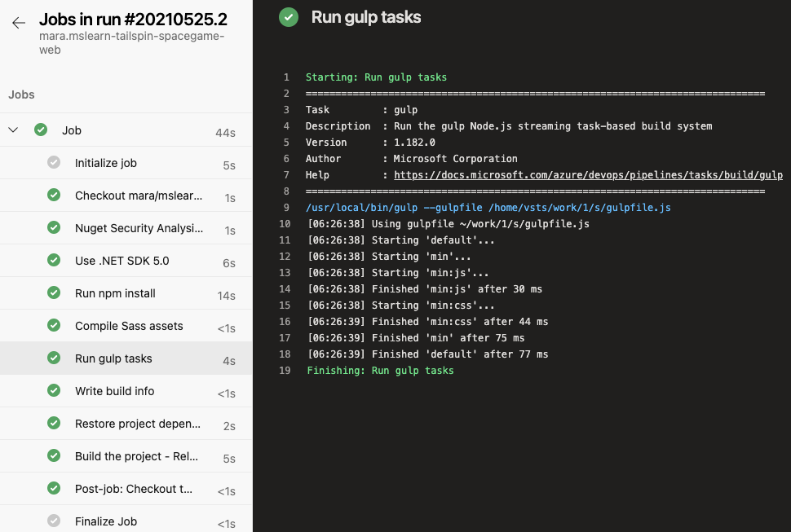
Task: Click the gray status icon for Initialize job
Action: [x=54, y=163]
